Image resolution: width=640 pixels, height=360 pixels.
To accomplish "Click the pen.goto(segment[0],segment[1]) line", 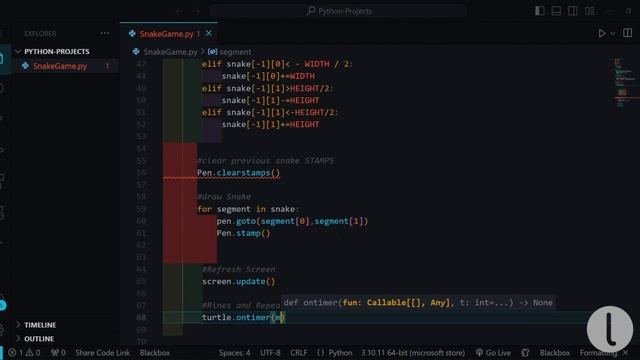I will [292, 221].
